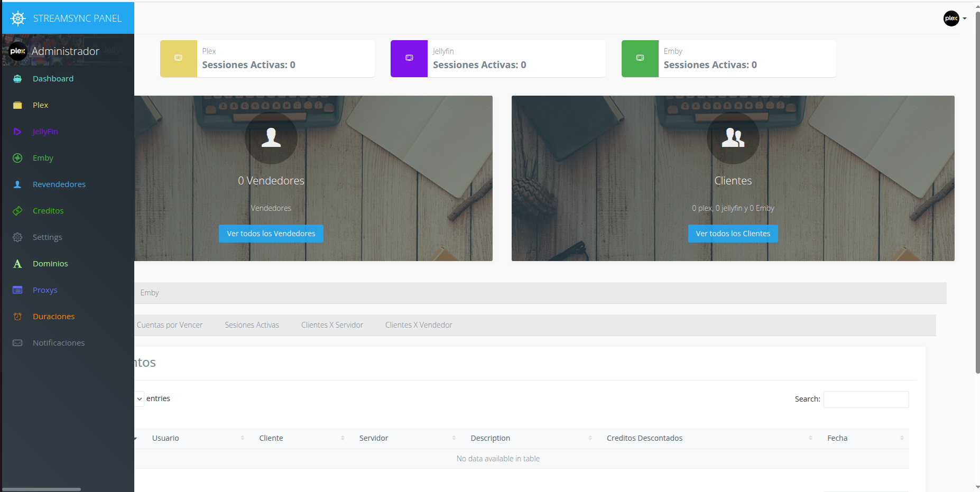Sort table by Description column
This screenshot has width=980, height=492.
click(530, 438)
